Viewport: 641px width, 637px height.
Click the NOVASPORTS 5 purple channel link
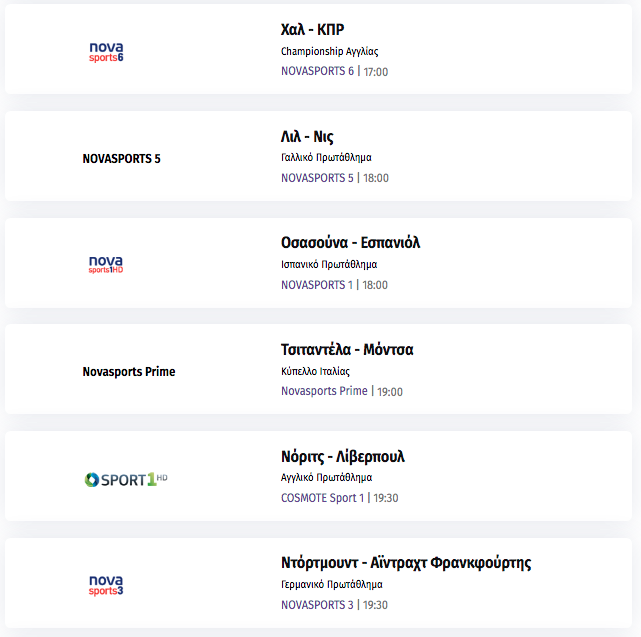point(317,178)
